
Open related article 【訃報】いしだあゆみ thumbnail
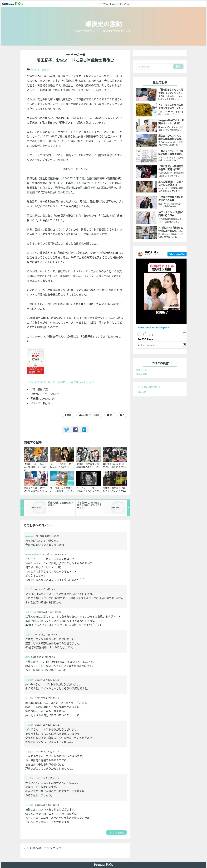[36, 455]
